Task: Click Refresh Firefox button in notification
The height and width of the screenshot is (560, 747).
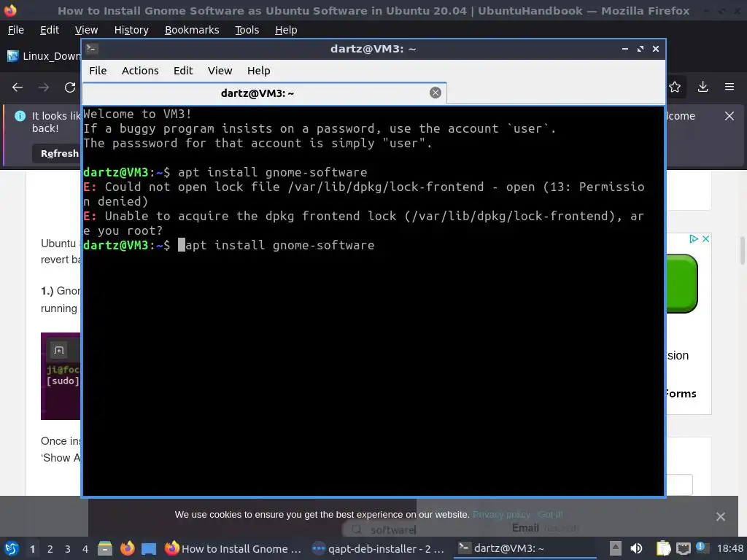Action: [57, 154]
